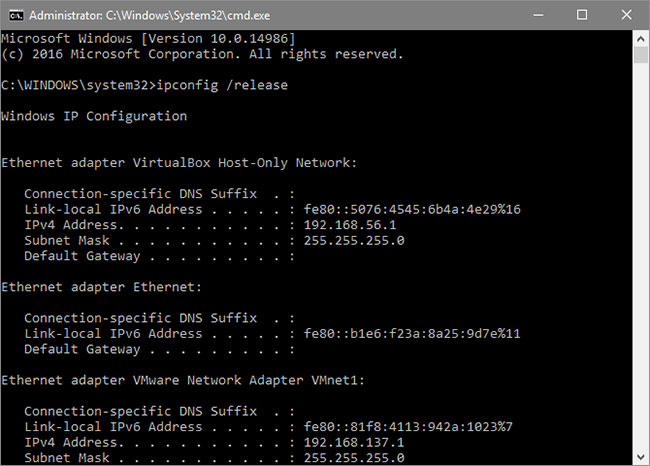Viewport: 650px width, 466px height.
Task: Click the typed command ipconfig /release
Action: [x=219, y=85]
